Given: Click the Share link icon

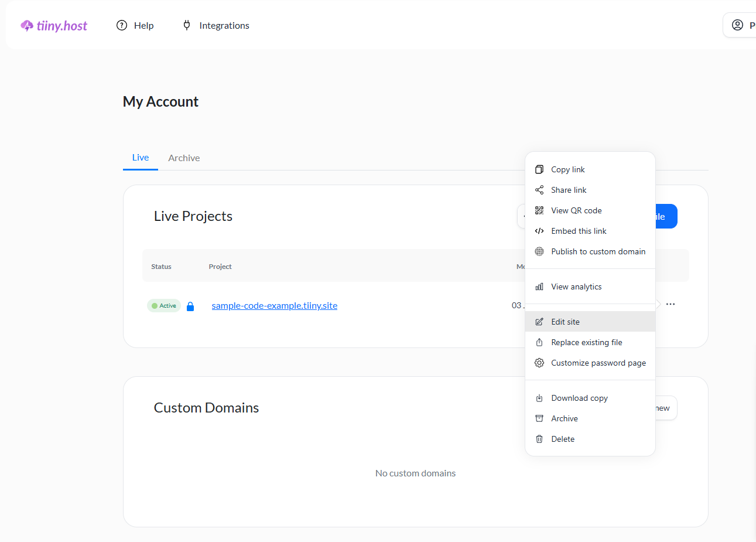Looking at the screenshot, I should [x=539, y=190].
